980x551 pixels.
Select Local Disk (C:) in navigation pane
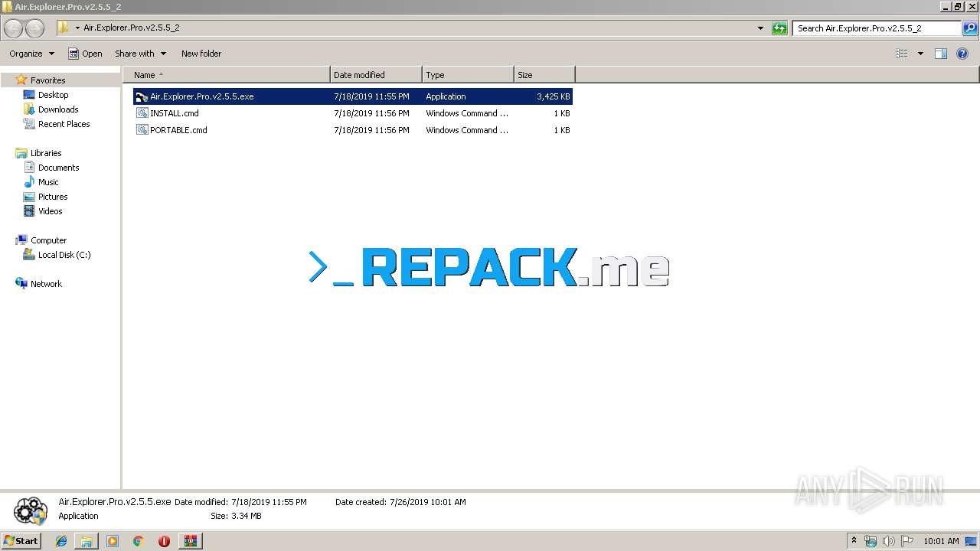[64, 255]
